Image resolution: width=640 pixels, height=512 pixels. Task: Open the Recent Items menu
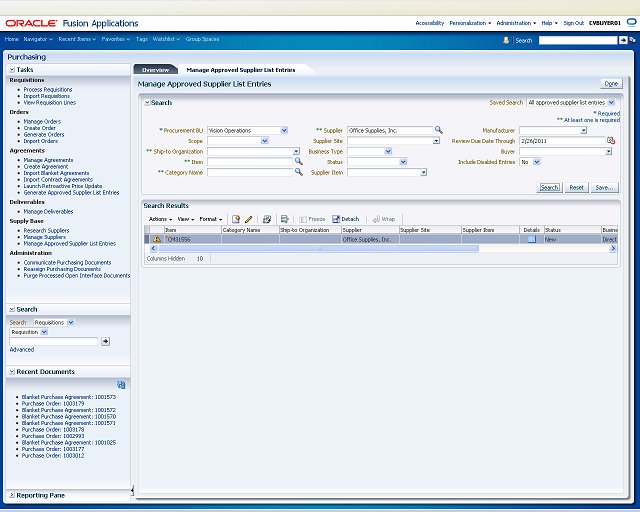click(77, 39)
